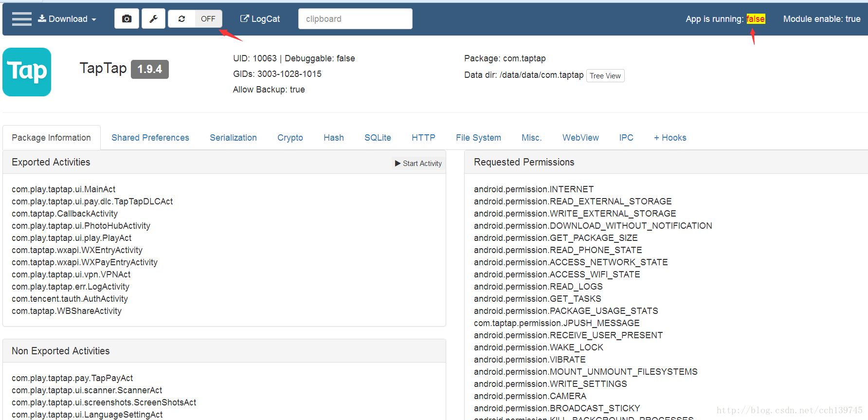
Task: Click the Module enable: true status
Action: pos(822,19)
